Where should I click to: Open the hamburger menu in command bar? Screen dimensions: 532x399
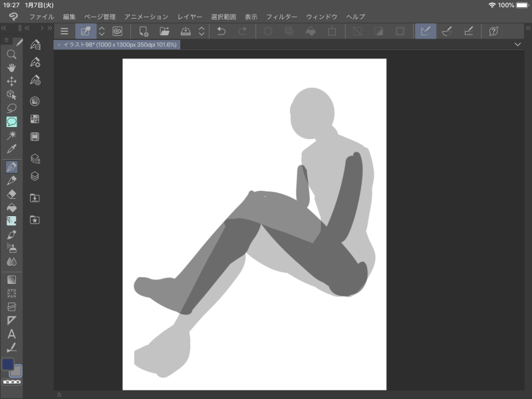(65, 31)
